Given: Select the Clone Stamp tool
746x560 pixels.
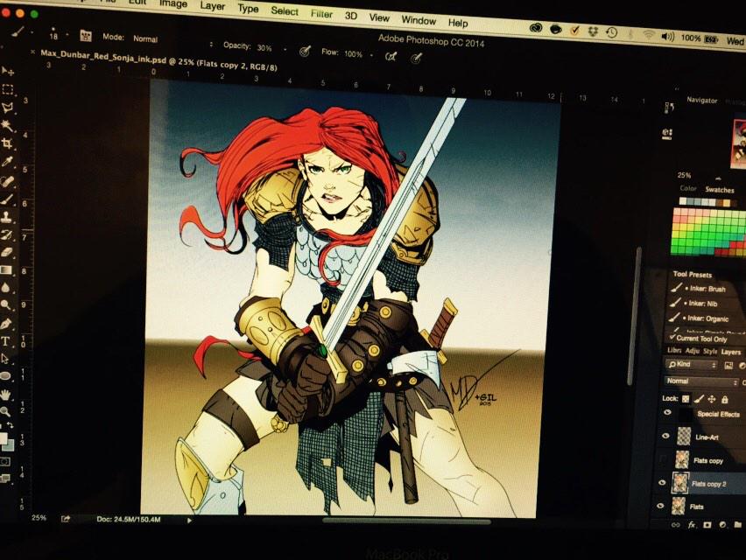Looking at the screenshot, I should (x=7, y=217).
